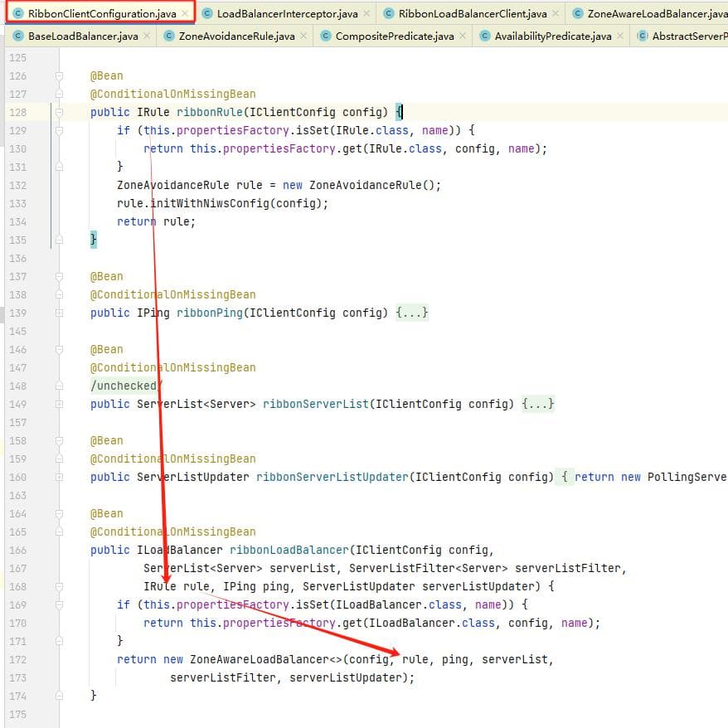Click the ribbonLoadBalancer method name
Image resolution: width=728 pixels, height=728 pixels.
tap(289, 550)
